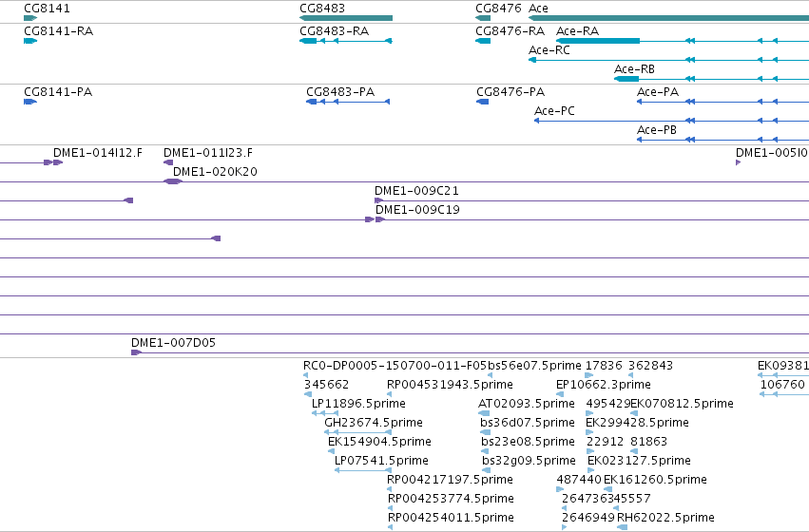Open the DME1-020K20 BAC label
The image size is (809, 532).
coord(215,172)
